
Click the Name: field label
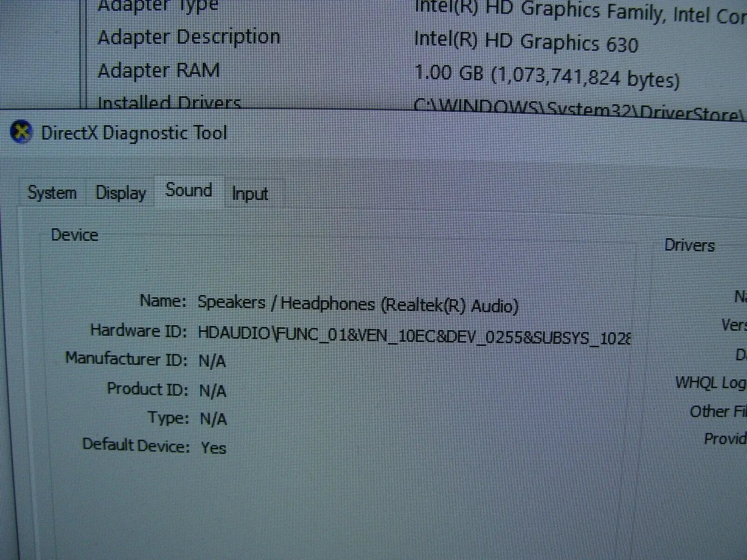coord(163,301)
